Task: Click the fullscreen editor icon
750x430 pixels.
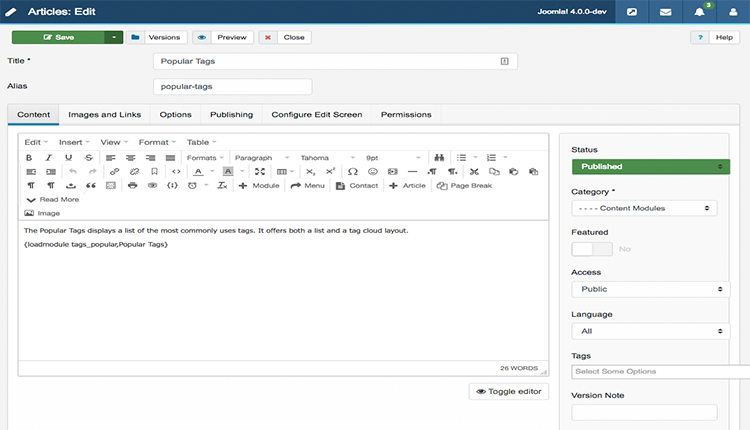Action: point(260,172)
